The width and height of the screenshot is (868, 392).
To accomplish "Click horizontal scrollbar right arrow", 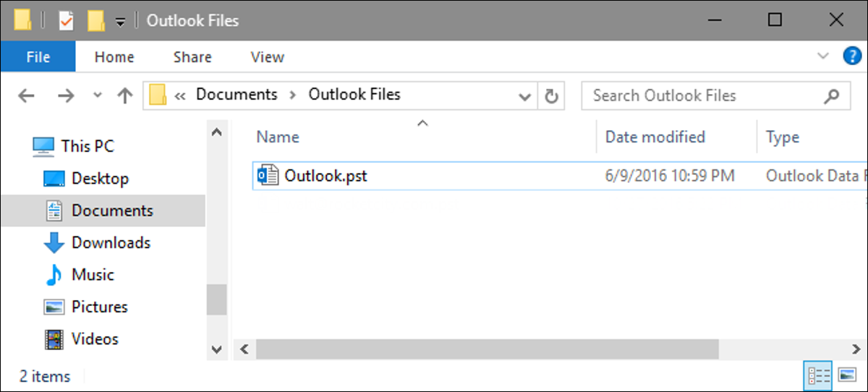I will click(x=856, y=350).
